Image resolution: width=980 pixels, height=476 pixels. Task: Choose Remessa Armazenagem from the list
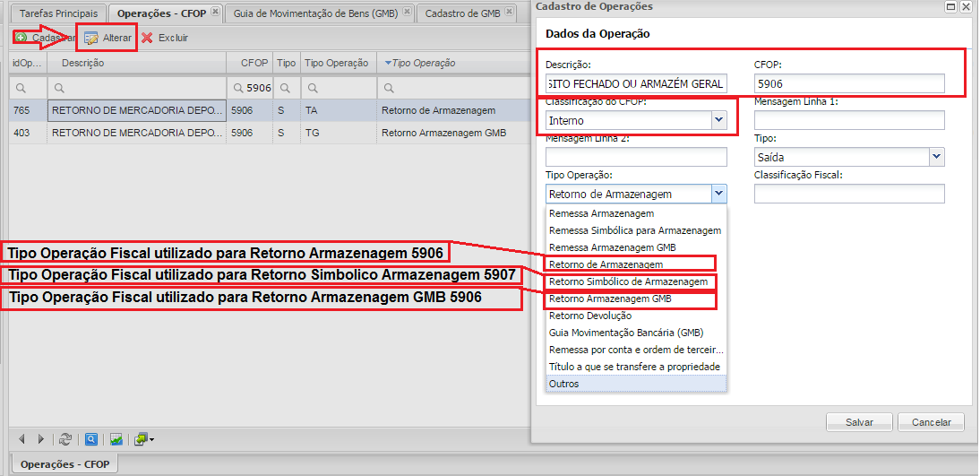click(636, 214)
